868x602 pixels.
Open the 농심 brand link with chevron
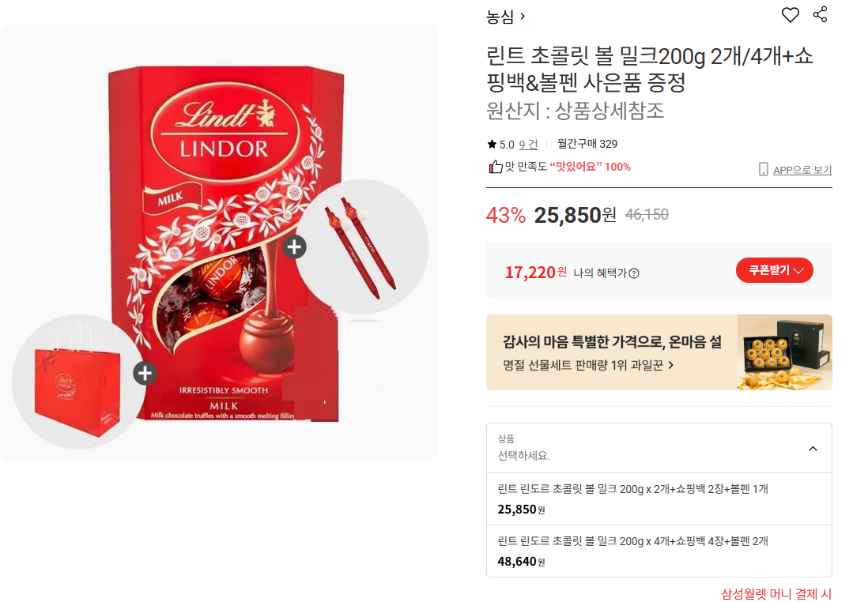point(505,17)
